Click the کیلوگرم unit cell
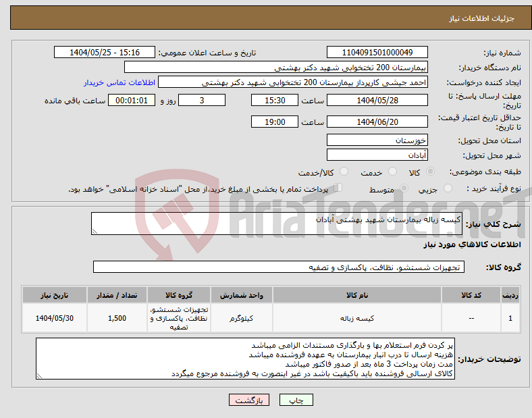 (x=242, y=318)
